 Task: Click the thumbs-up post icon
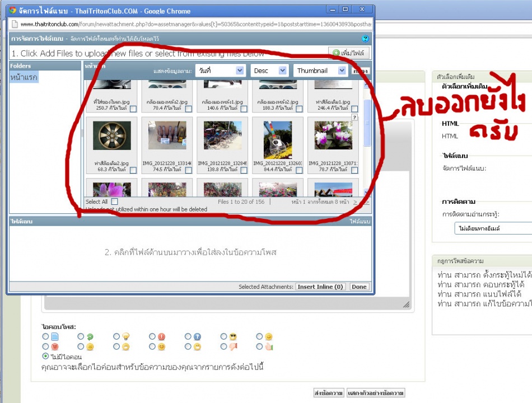(x=269, y=346)
